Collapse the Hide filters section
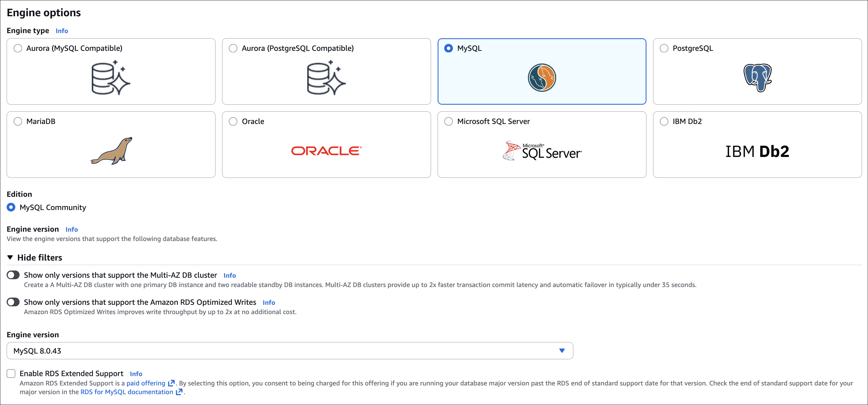 coord(34,258)
